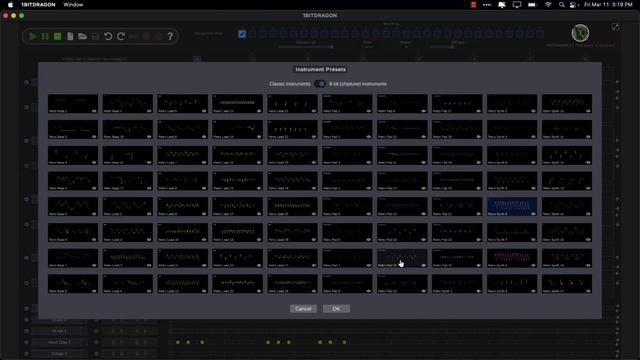Choose the Retro Lead 16 preset

point(238,181)
